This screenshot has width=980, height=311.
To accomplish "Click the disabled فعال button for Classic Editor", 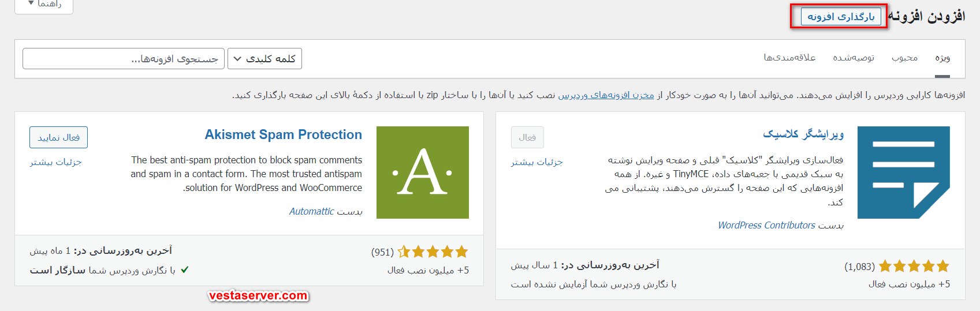I will [527, 137].
